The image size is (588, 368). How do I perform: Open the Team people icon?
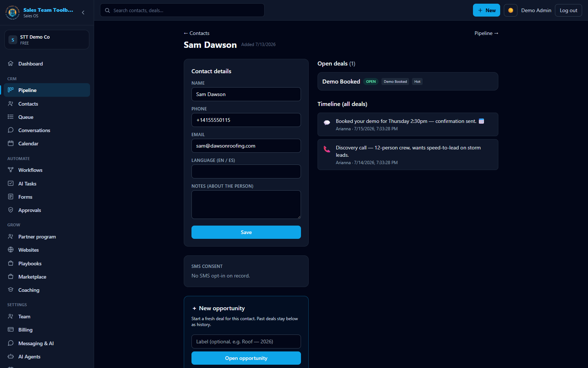pyautogui.click(x=11, y=316)
